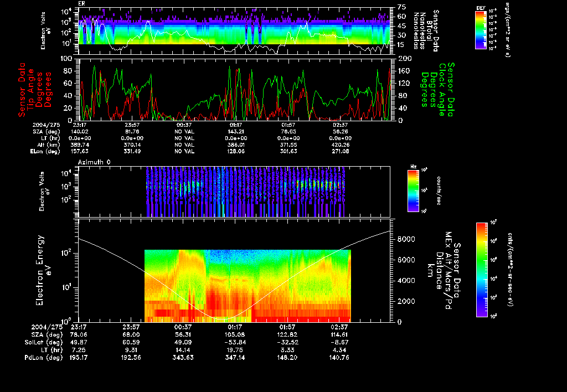Click the red 'Tip Angle' axis label

[x=31, y=89]
